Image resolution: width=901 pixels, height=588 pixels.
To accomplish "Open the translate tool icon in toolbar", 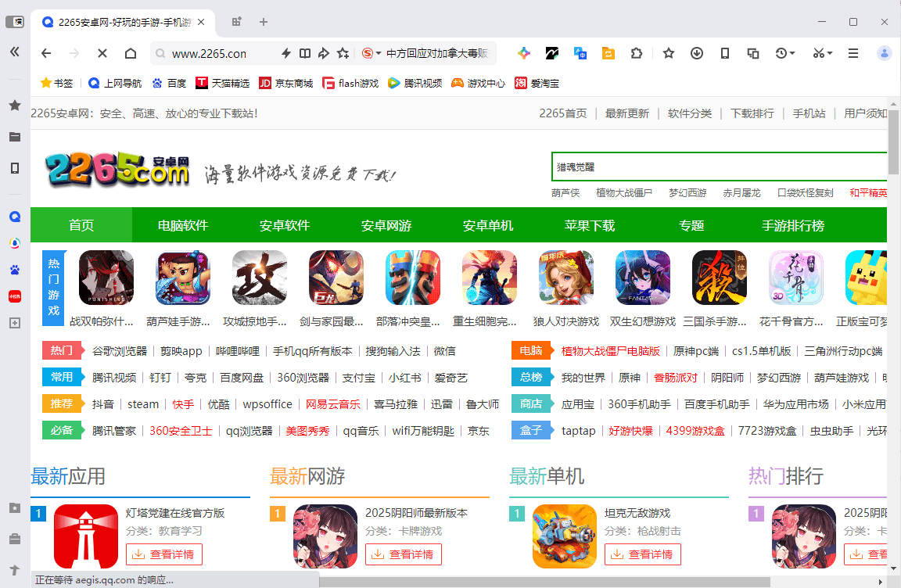I will click(x=580, y=53).
